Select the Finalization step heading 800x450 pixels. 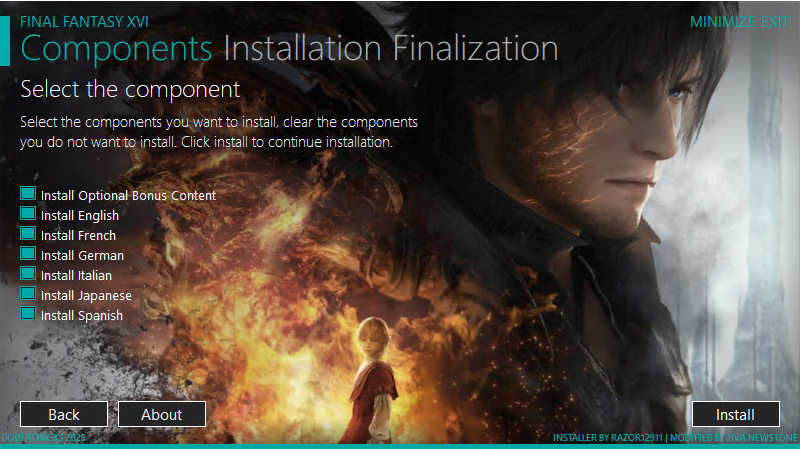click(476, 49)
